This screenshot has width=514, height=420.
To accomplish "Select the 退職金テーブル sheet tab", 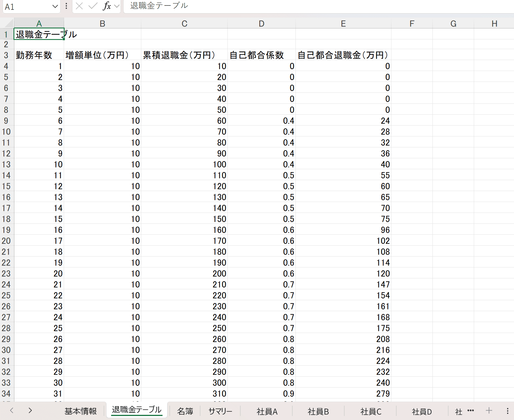I will [x=136, y=410].
